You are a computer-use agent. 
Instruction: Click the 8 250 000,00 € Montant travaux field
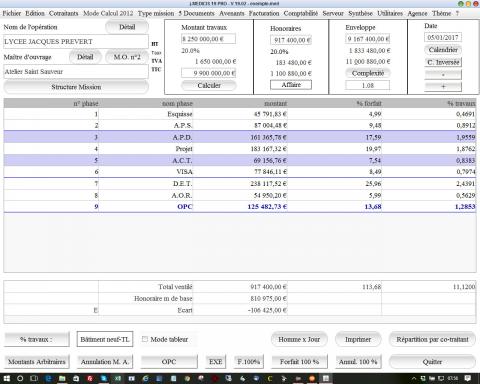coord(208,39)
